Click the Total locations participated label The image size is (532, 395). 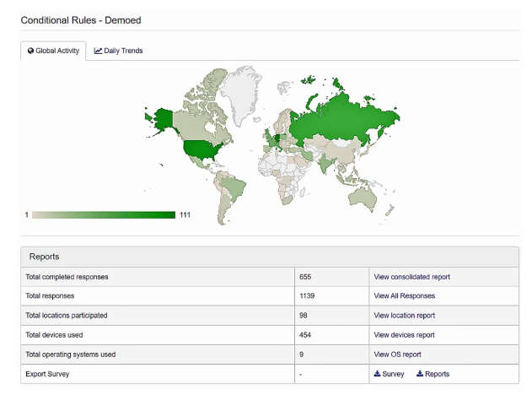(67, 316)
